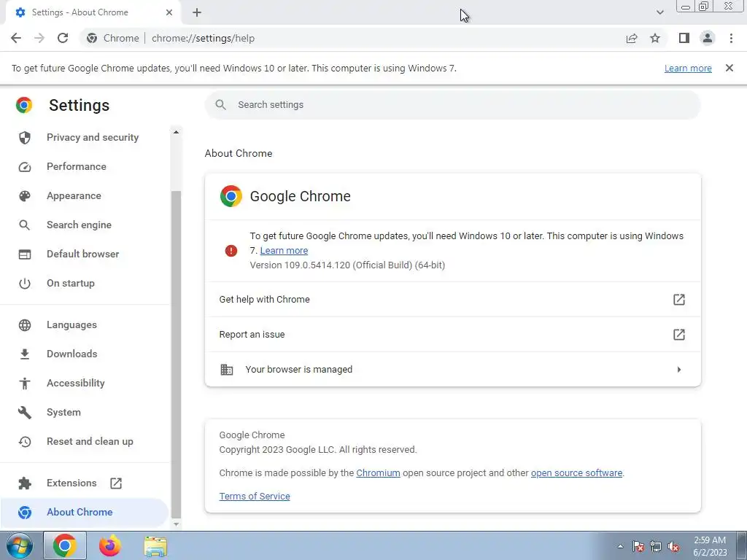Screen dimensions: 747x560
Task: Click the magnifier icon beside Search engine
Action: tap(24, 225)
